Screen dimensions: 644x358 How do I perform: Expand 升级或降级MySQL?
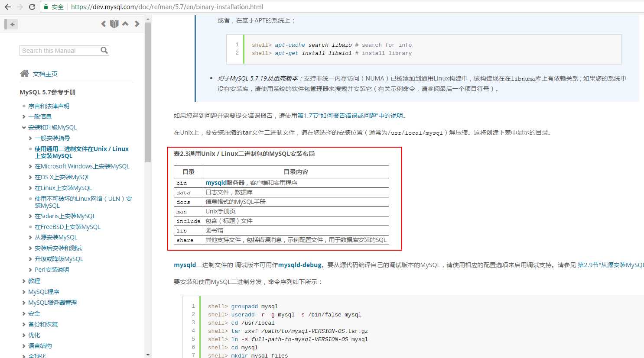[30, 259]
